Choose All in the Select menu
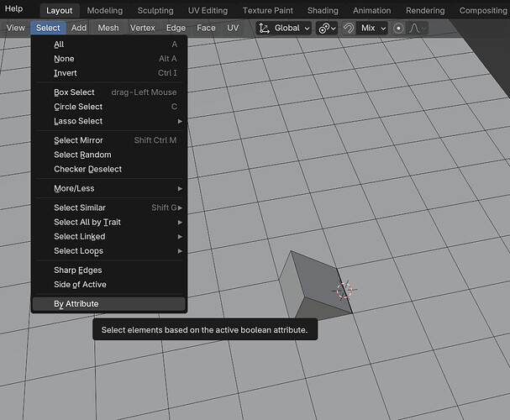 109,45
